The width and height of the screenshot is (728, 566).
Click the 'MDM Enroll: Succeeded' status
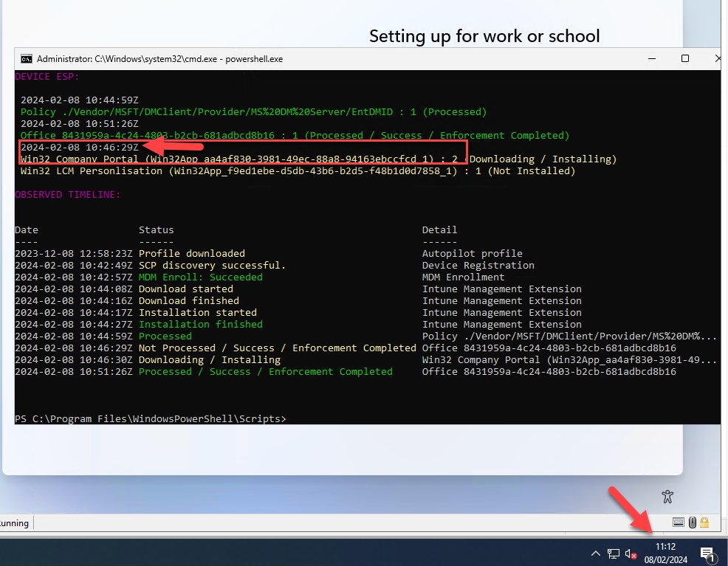click(201, 277)
